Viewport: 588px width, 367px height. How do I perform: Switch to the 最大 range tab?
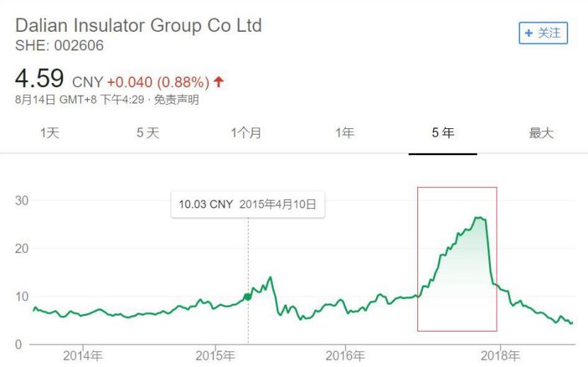541,132
